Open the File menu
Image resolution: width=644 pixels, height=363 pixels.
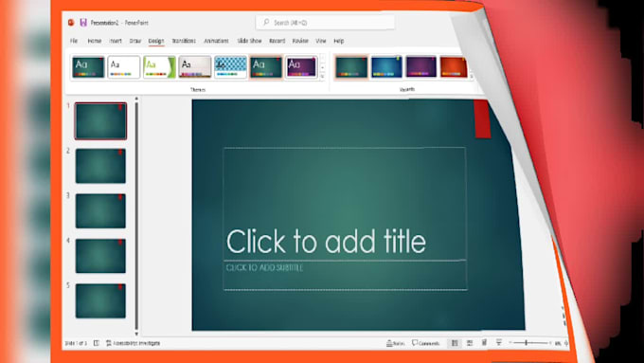(74, 41)
